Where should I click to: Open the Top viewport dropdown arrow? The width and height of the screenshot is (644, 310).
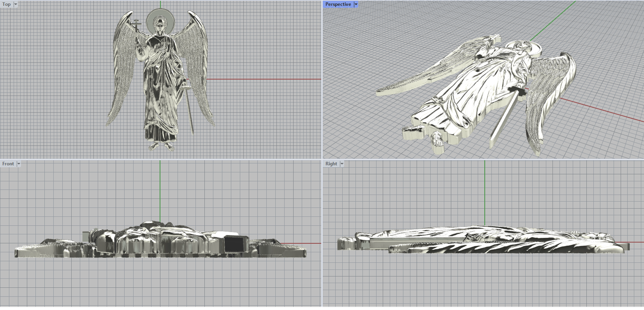pos(16,4)
